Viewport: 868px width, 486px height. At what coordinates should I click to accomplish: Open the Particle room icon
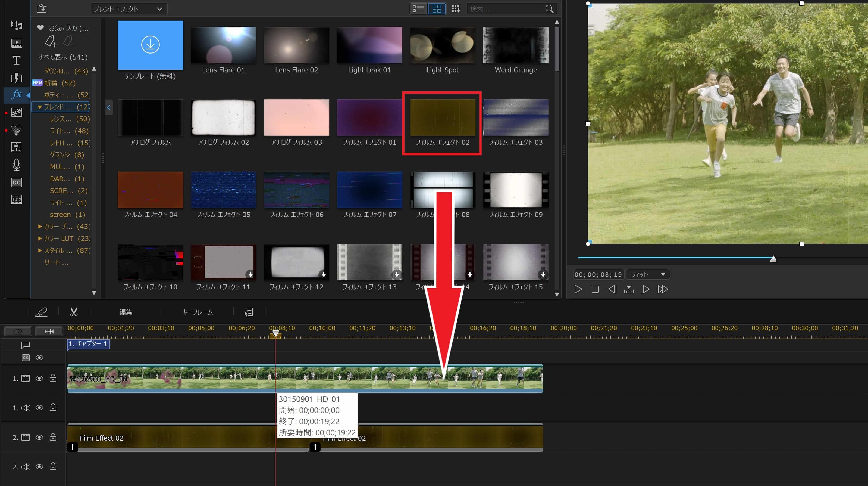[x=16, y=130]
